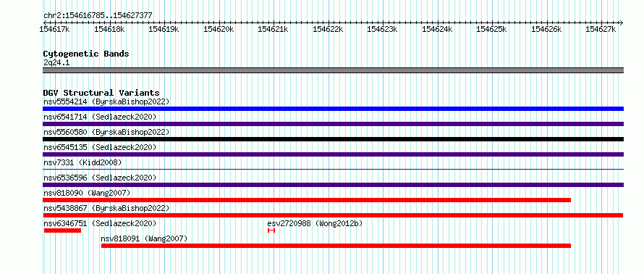
Task: Click the 154621k ruler tick label
Action: coord(274,29)
